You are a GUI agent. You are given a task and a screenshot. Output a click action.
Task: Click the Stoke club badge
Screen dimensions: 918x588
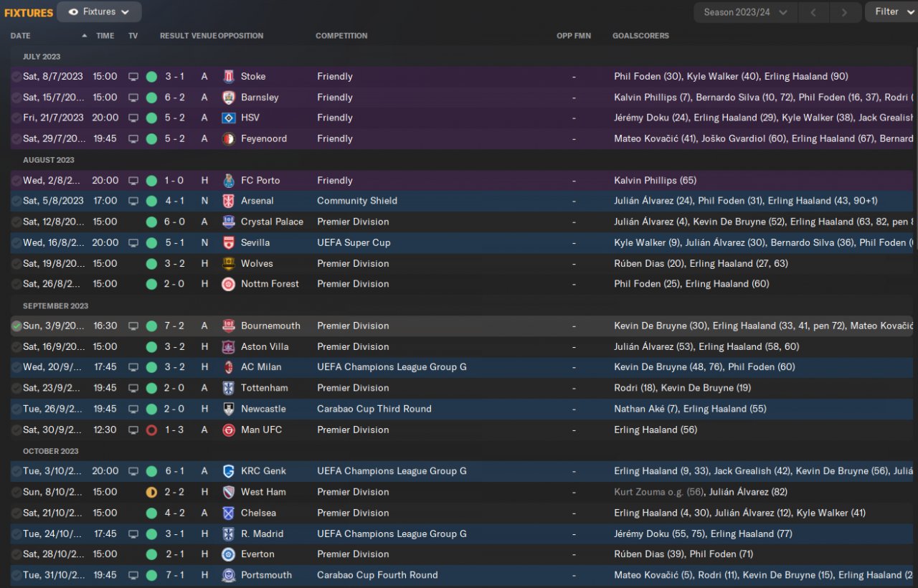228,77
